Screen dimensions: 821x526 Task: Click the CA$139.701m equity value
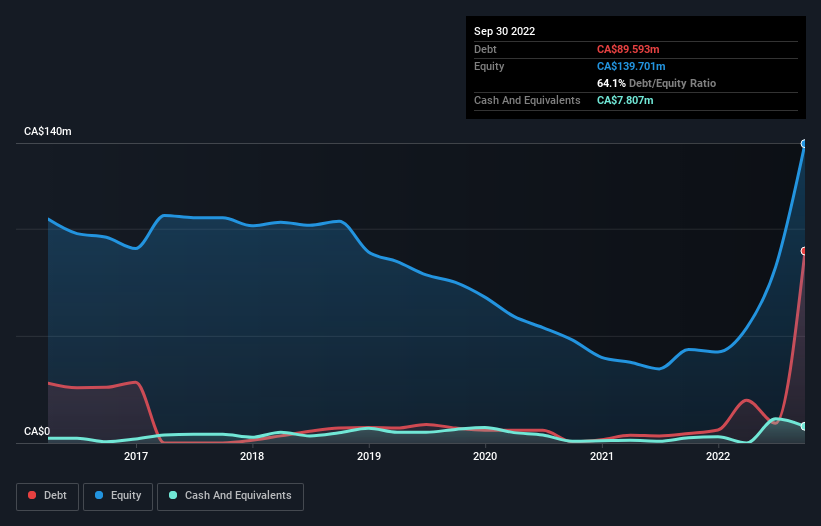631,66
